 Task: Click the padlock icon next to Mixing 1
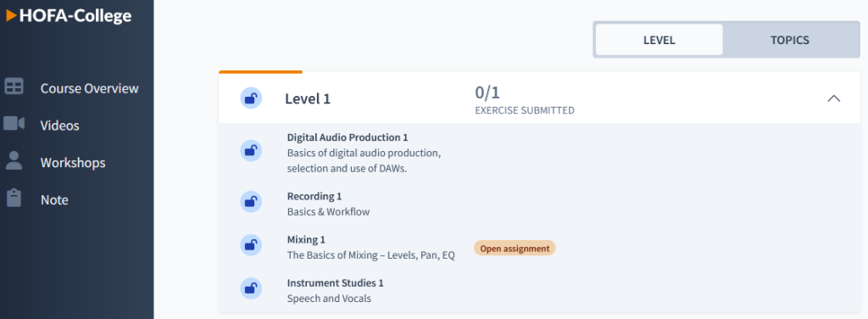pyautogui.click(x=251, y=245)
